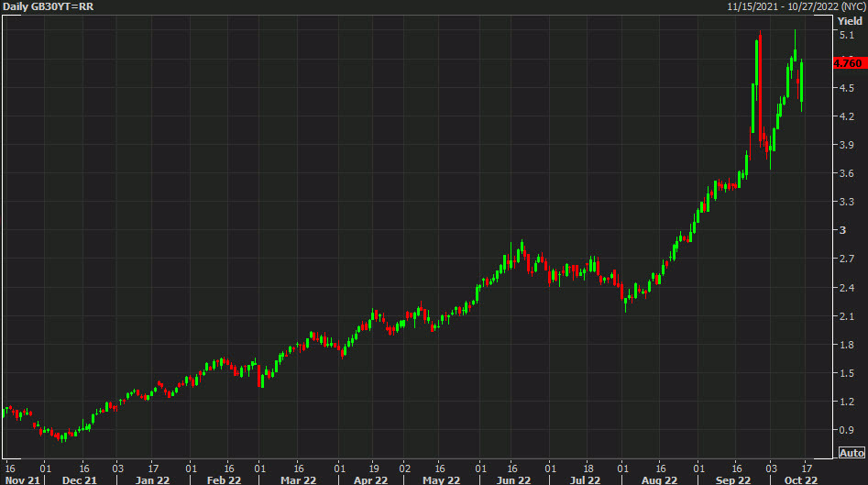Image resolution: width=868 pixels, height=485 pixels.
Task: Click the Jan 22 month label
Action: [152, 480]
